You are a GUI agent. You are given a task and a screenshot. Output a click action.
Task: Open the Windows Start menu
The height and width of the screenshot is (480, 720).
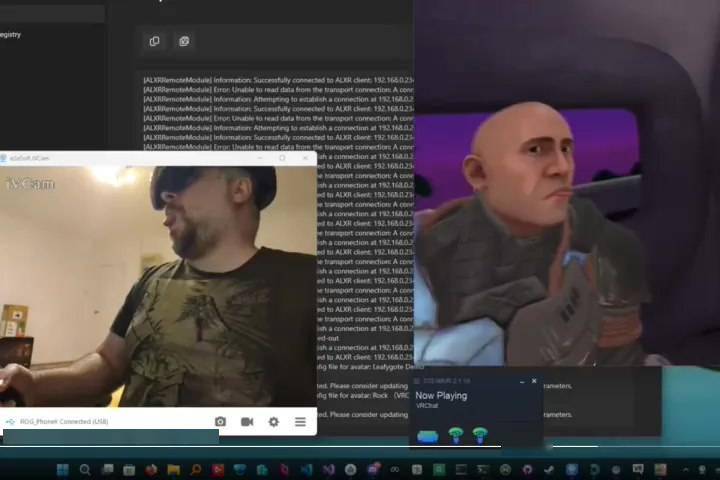(x=62, y=469)
